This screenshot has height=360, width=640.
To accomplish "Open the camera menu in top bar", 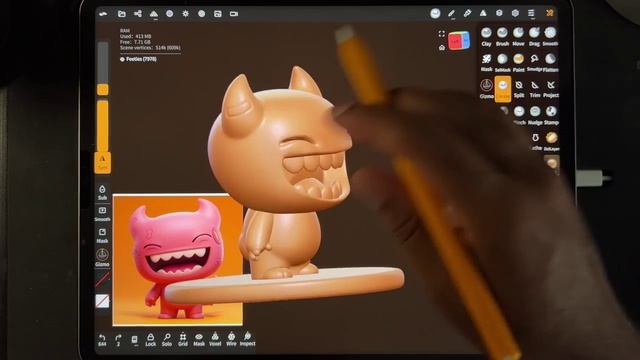I will [x=233, y=14].
